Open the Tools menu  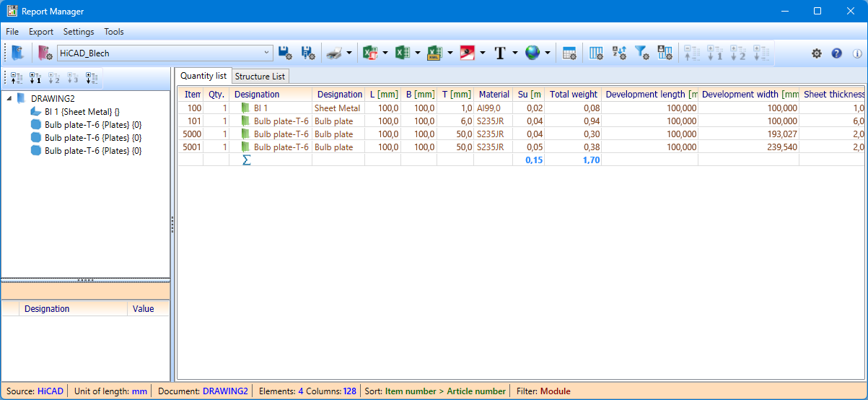click(x=113, y=32)
